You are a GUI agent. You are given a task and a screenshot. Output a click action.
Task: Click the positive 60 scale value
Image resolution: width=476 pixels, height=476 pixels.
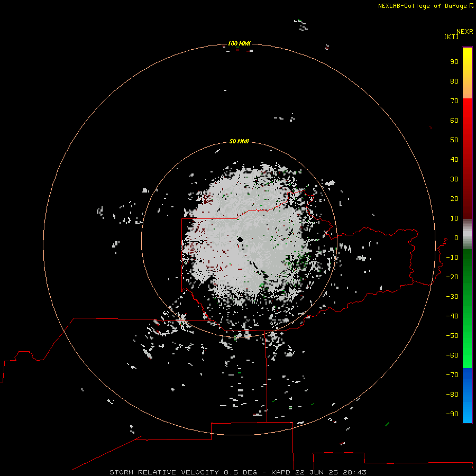coord(454,120)
